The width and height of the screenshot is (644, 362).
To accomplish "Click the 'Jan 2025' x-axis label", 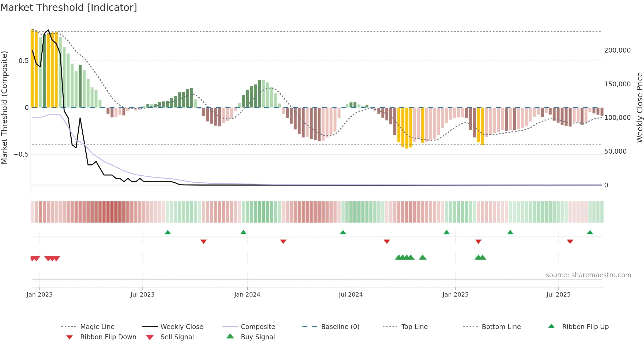I will point(455,294).
